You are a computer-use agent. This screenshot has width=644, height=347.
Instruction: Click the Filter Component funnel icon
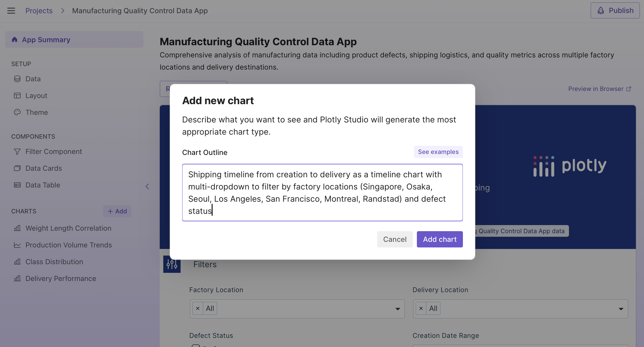(17, 152)
